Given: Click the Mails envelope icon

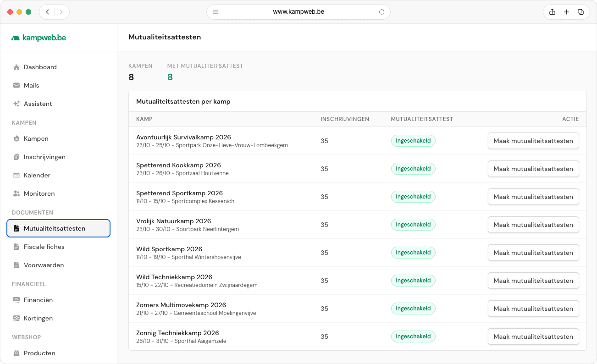Looking at the screenshot, I should pyautogui.click(x=17, y=85).
